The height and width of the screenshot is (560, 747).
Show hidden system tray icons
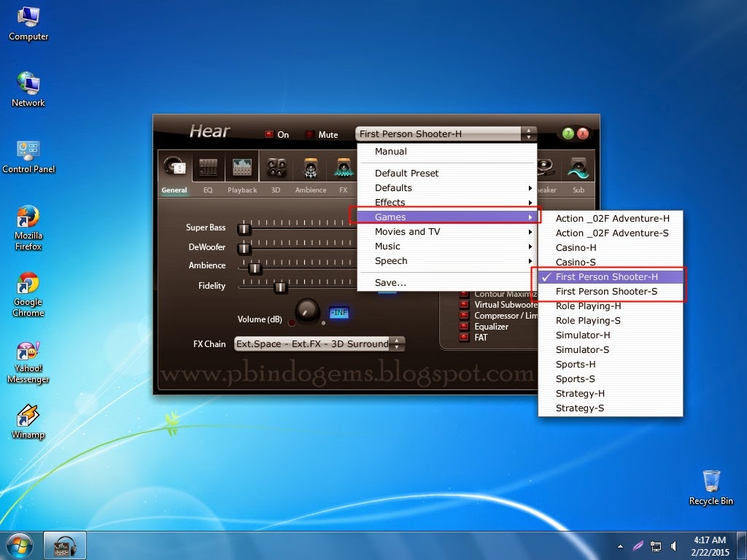[620, 546]
